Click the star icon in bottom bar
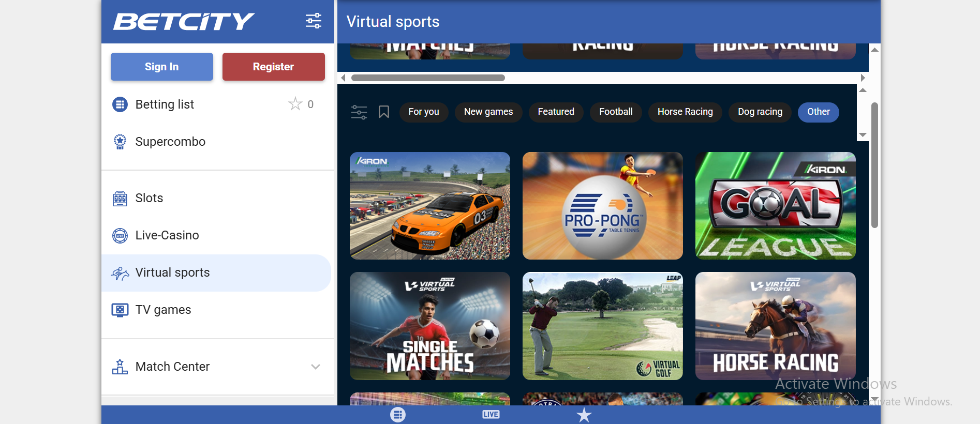This screenshot has width=980, height=424. (x=584, y=415)
